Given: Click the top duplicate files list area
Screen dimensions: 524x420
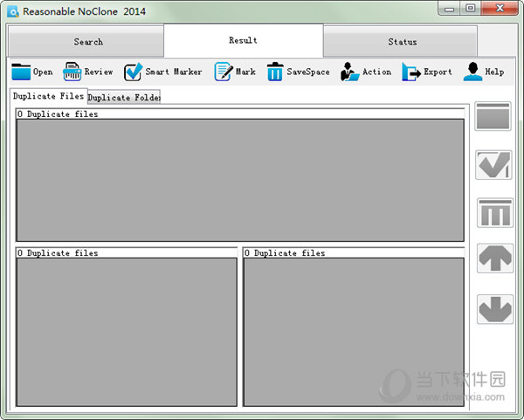Looking at the screenshot, I should pos(240,180).
